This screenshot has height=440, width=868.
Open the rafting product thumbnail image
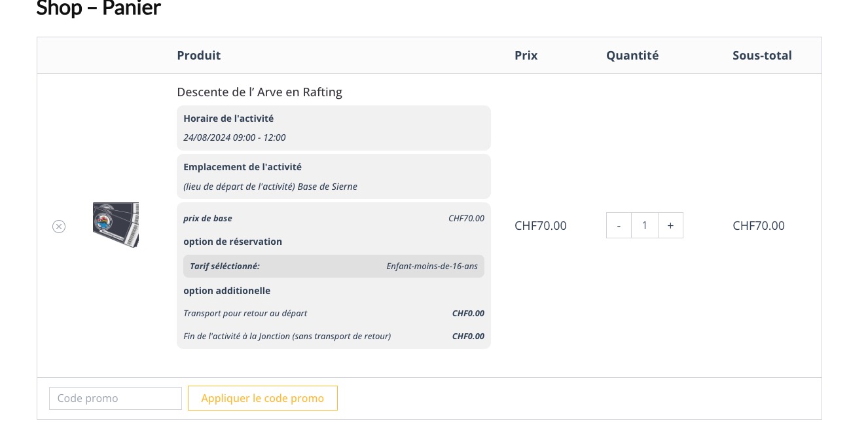[x=116, y=225]
